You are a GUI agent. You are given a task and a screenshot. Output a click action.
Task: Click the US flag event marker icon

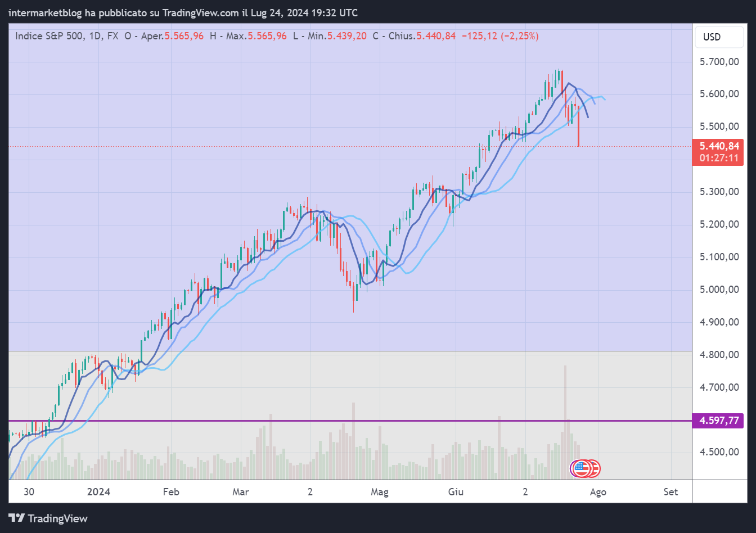click(581, 468)
